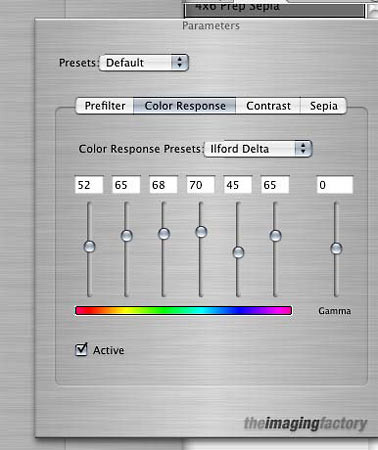
Task: Uncheck the Active checkbox
Action: [81, 350]
